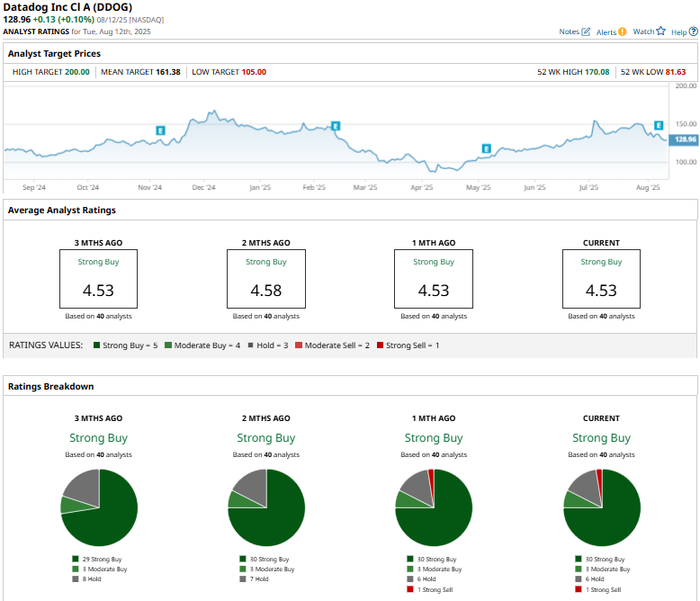Click the 1 MTH AGO ratings pie chart

click(x=434, y=507)
